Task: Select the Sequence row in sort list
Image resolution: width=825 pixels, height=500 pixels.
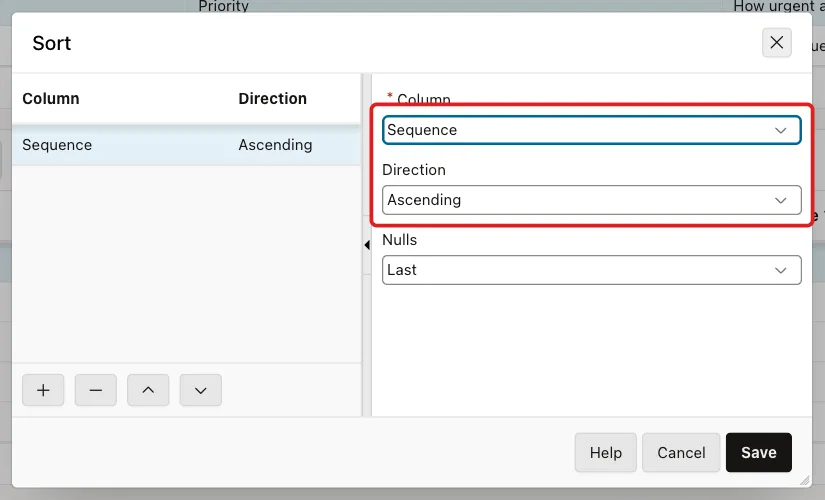Action: tap(186, 145)
